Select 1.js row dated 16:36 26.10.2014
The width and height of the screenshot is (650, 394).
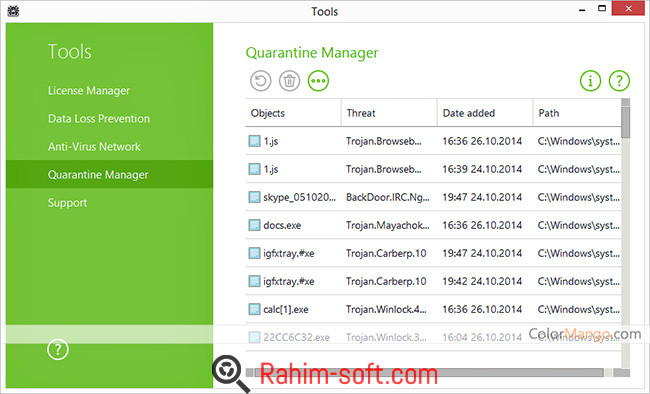[433, 141]
